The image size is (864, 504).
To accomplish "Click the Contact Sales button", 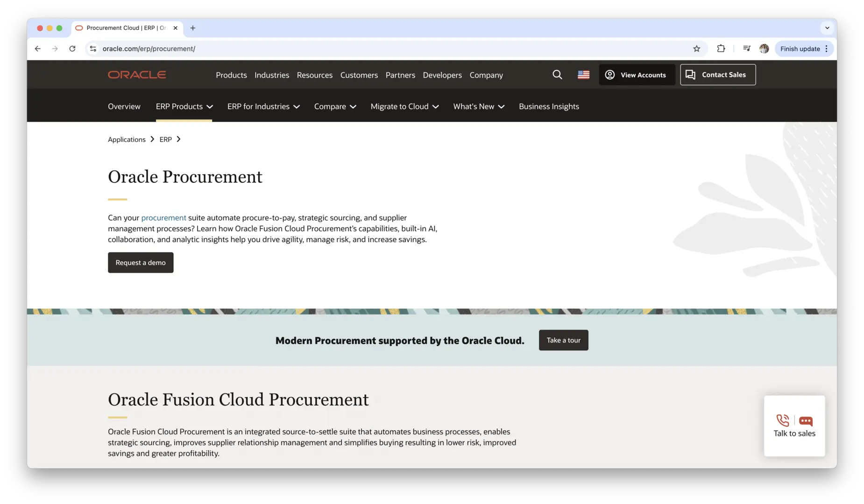I will [718, 75].
